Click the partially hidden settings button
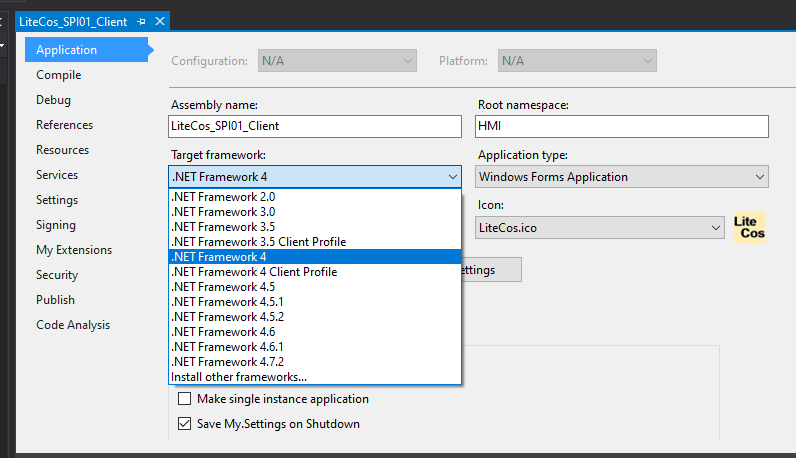 coord(491,270)
